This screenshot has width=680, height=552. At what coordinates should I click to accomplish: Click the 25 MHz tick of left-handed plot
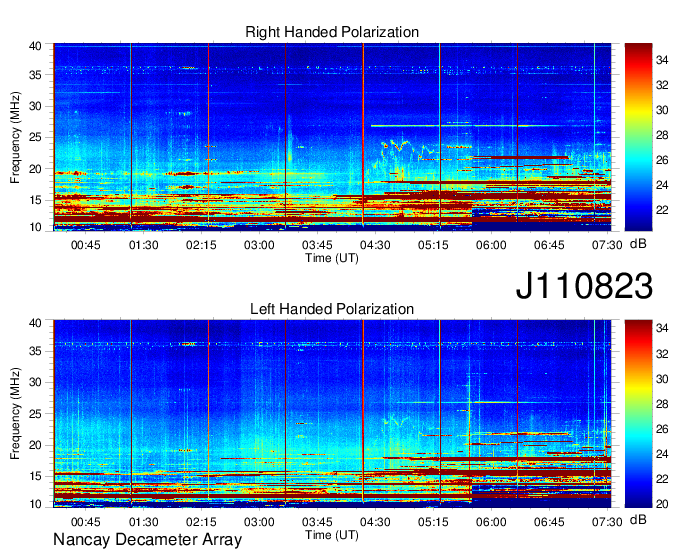(36, 414)
